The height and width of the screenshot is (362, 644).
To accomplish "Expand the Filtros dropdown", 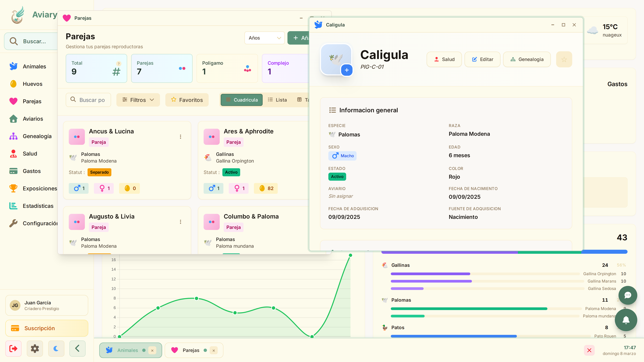I will tap(138, 100).
